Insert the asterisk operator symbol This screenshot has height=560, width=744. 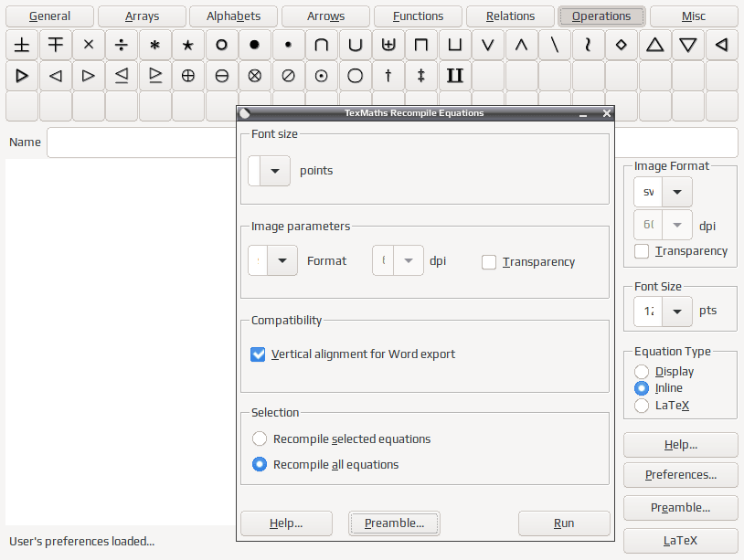[x=154, y=45]
